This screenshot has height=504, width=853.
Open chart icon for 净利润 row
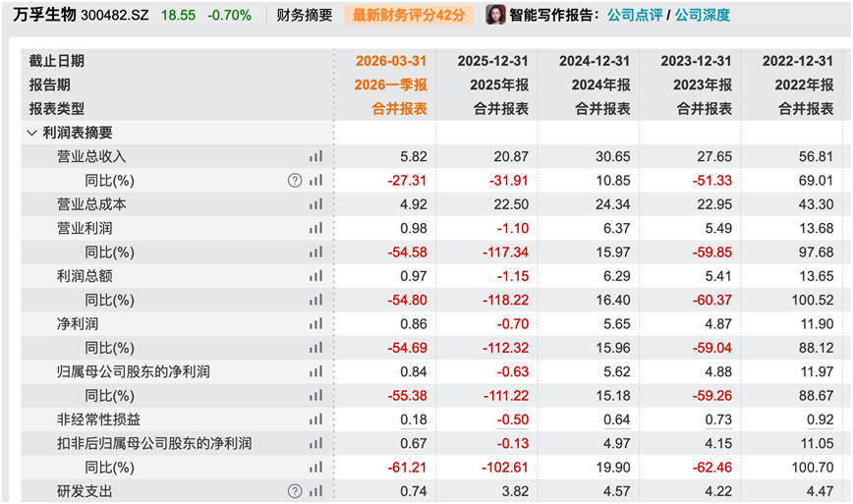[316, 324]
